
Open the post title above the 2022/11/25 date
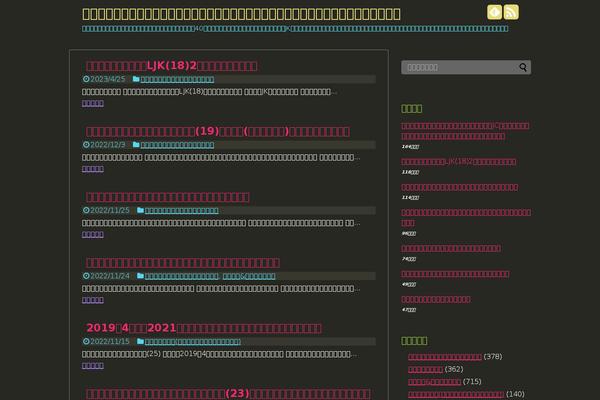coord(168,197)
